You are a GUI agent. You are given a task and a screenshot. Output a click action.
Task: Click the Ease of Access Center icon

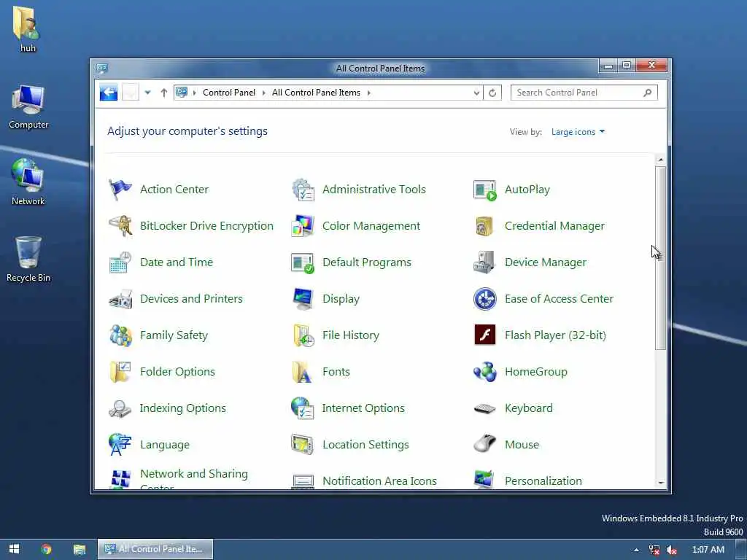[485, 299]
